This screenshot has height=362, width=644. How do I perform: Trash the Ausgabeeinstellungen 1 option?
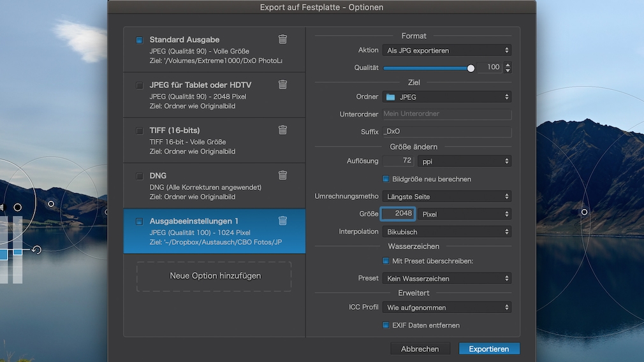282,221
